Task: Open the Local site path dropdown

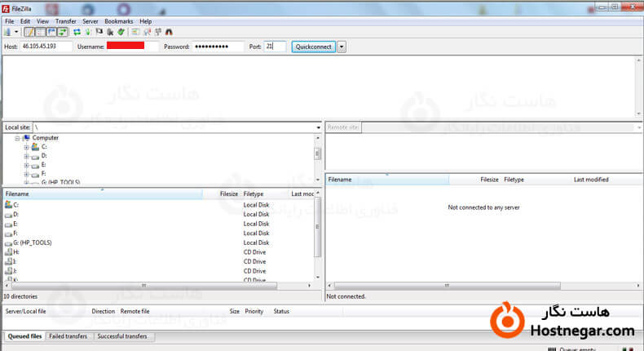Action: pyautogui.click(x=318, y=127)
